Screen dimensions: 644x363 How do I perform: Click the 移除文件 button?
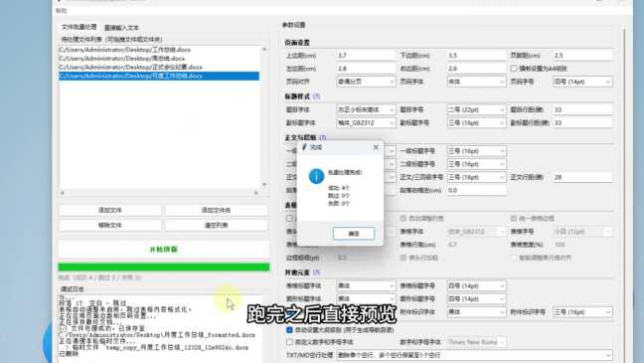(110, 226)
